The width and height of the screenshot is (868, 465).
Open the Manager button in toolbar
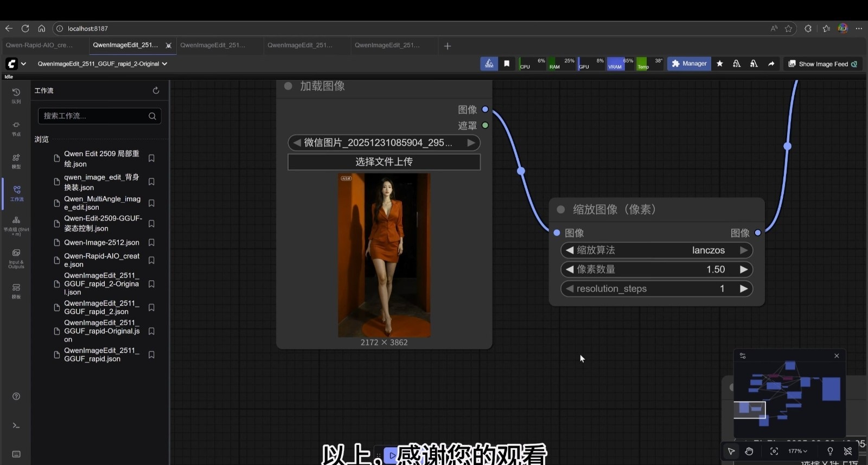(x=689, y=64)
